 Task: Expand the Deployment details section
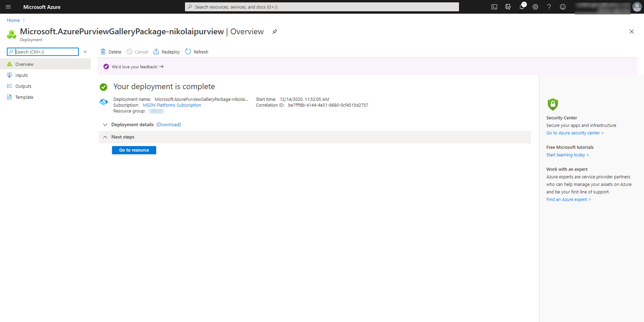[x=105, y=125]
